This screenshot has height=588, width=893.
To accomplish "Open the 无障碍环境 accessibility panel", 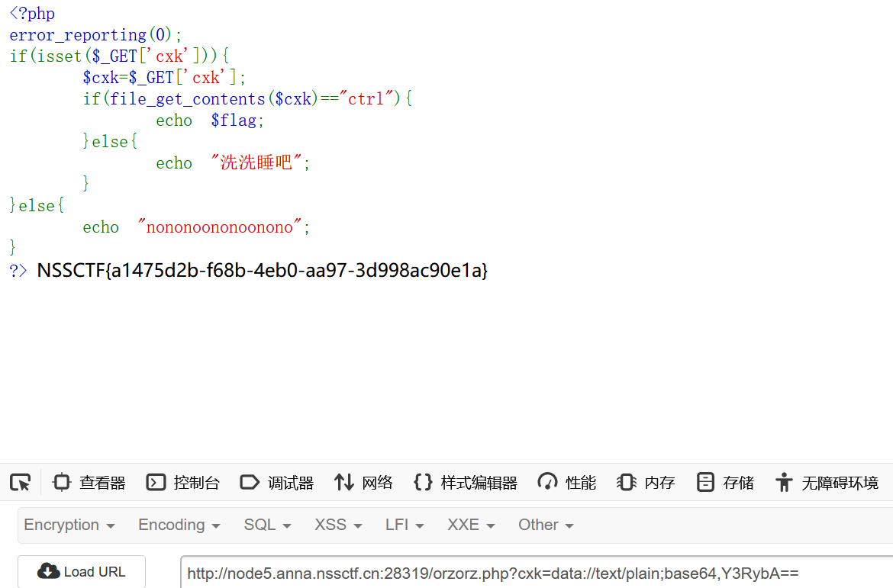I will (x=827, y=482).
